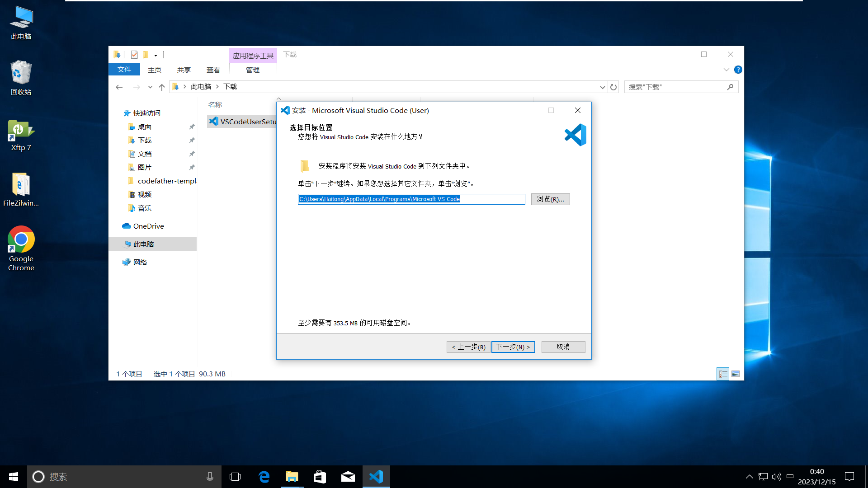Open the 查看 (View) ribbon tab

213,70
